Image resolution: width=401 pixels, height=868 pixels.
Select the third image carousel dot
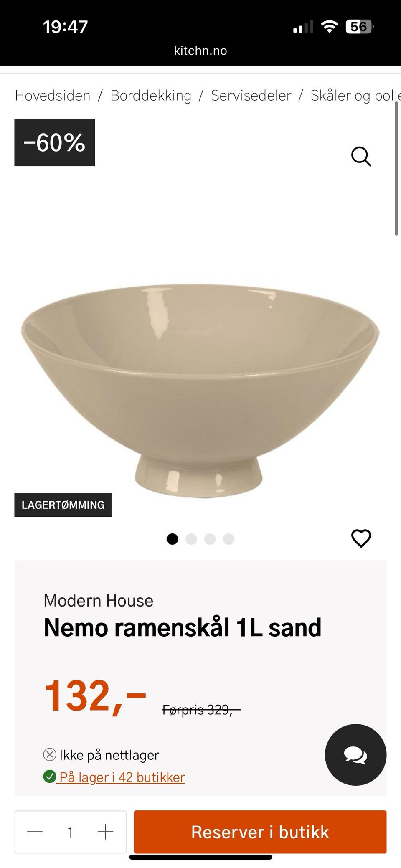point(210,539)
